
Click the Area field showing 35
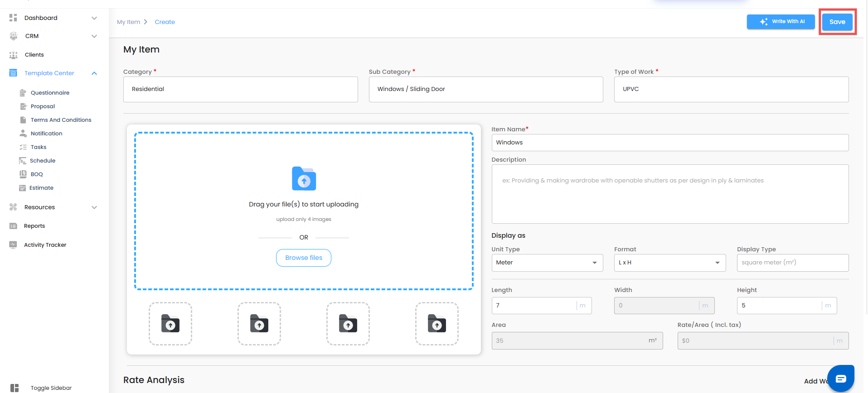pos(577,341)
